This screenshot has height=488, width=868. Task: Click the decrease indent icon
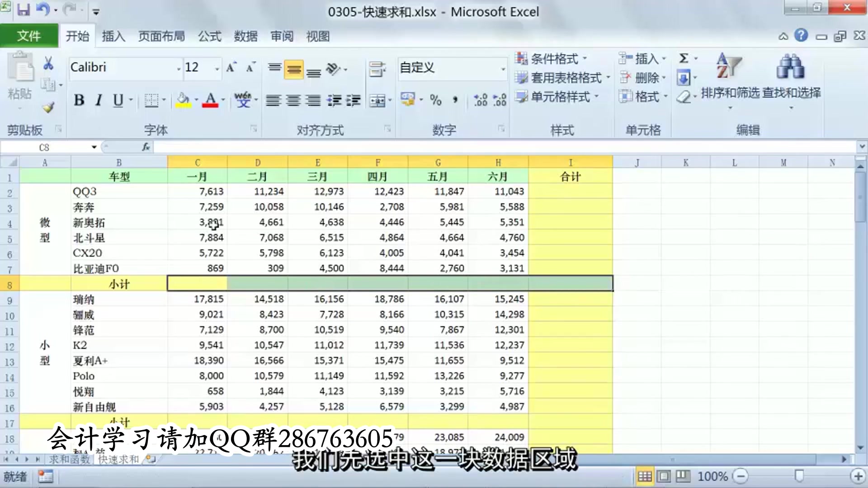coord(334,100)
